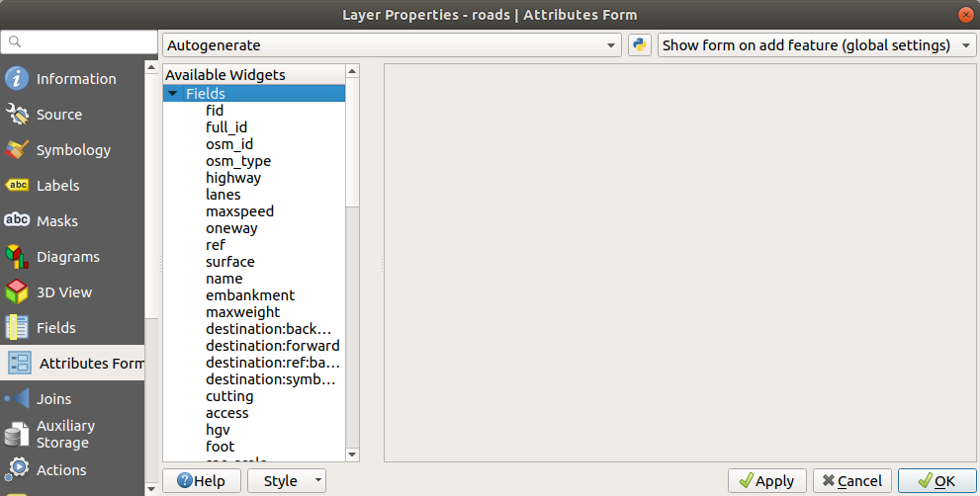Switch to the Actions tab
Image resolution: width=980 pixels, height=496 pixels.
coord(61,470)
